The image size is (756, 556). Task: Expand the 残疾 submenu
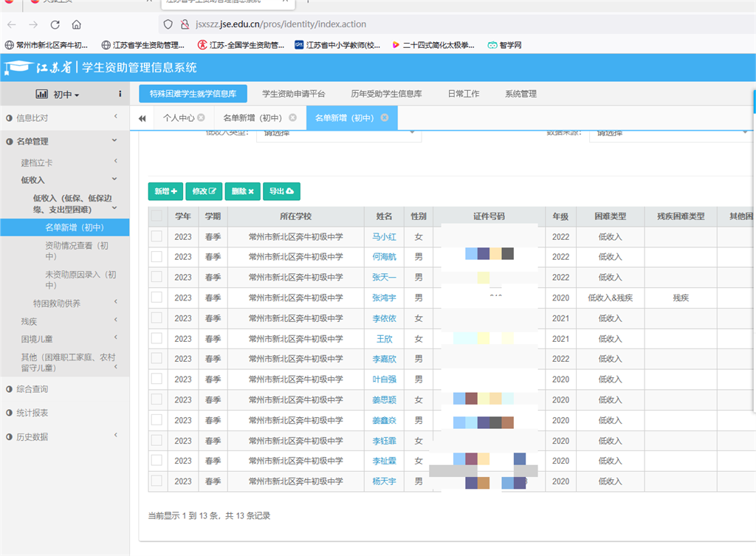[x=65, y=321]
